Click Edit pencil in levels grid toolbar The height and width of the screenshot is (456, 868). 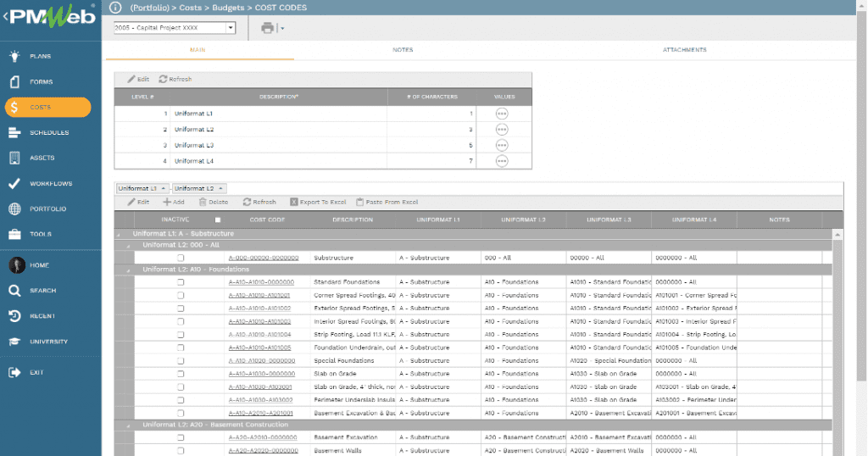click(x=138, y=79)
